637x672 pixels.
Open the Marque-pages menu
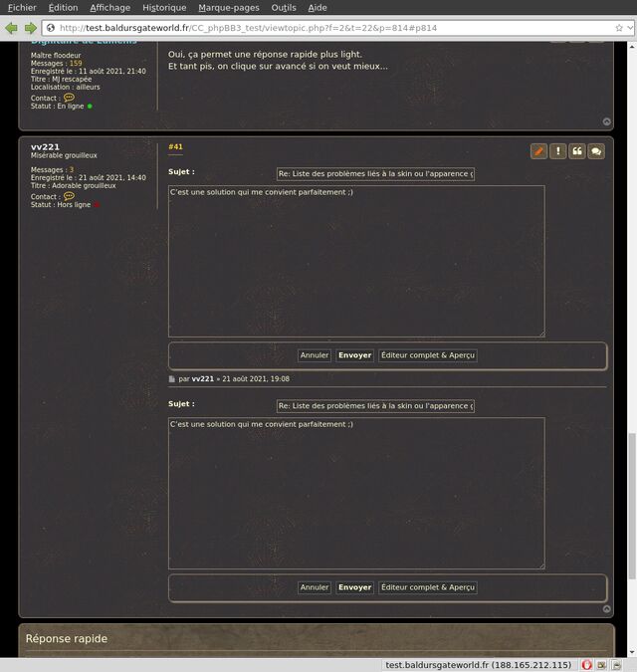tap(228, 7)
